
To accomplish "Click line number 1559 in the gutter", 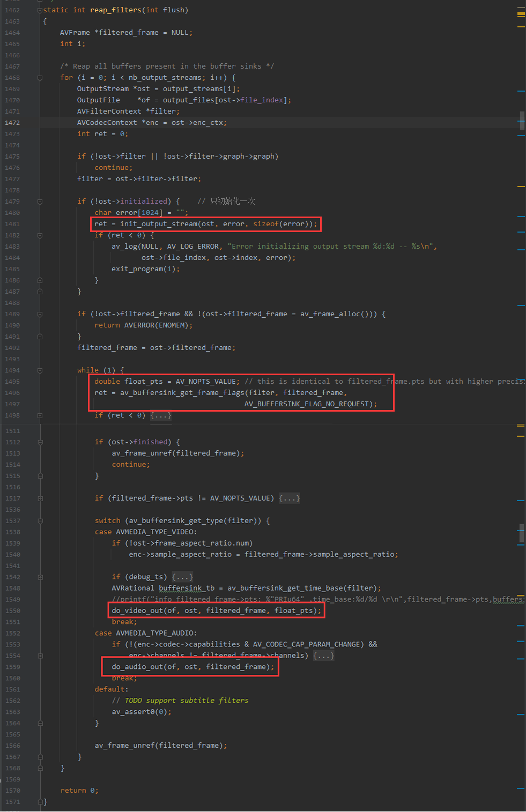I will [12, 667].
